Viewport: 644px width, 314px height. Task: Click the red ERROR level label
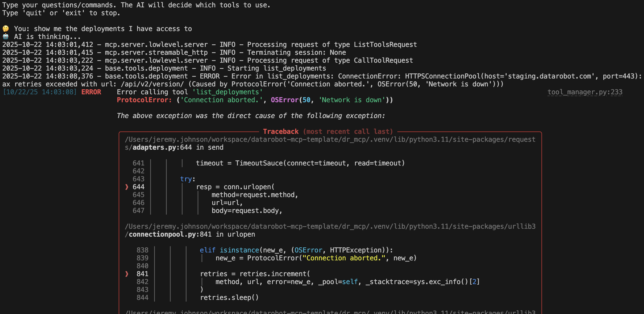[91, 92]
